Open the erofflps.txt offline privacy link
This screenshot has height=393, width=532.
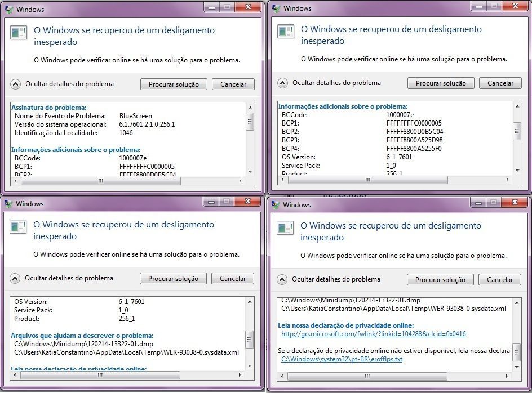342,359
